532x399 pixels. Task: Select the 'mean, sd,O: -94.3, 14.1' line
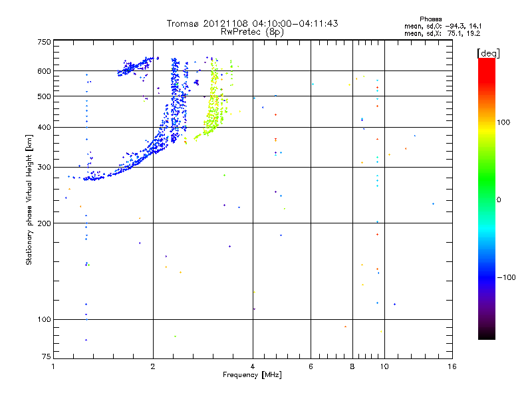coord(443,27)
